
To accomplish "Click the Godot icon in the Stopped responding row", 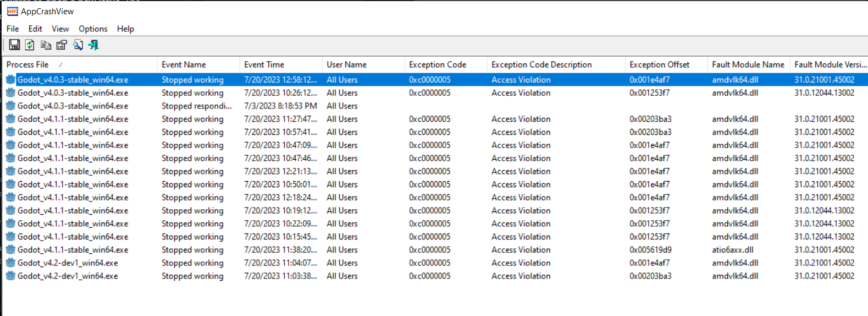I will [10, 106].
